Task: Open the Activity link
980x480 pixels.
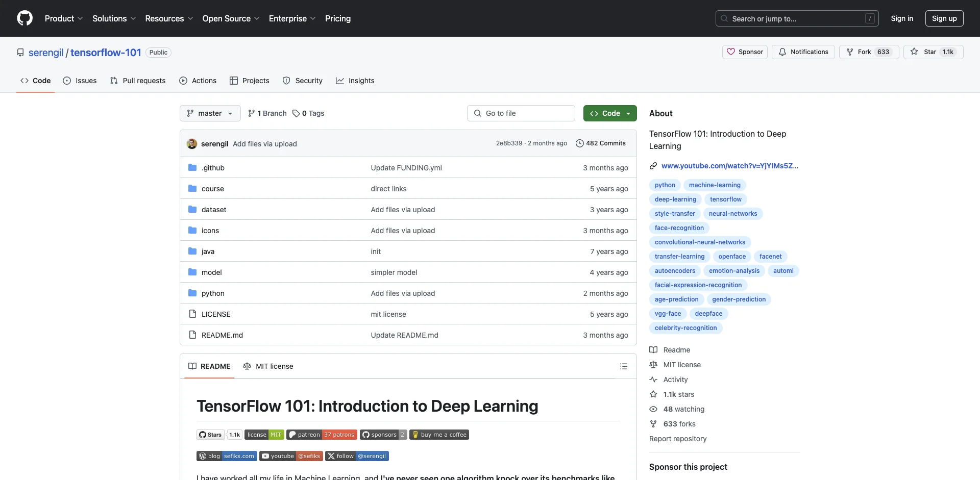Action: coord(669,380)
